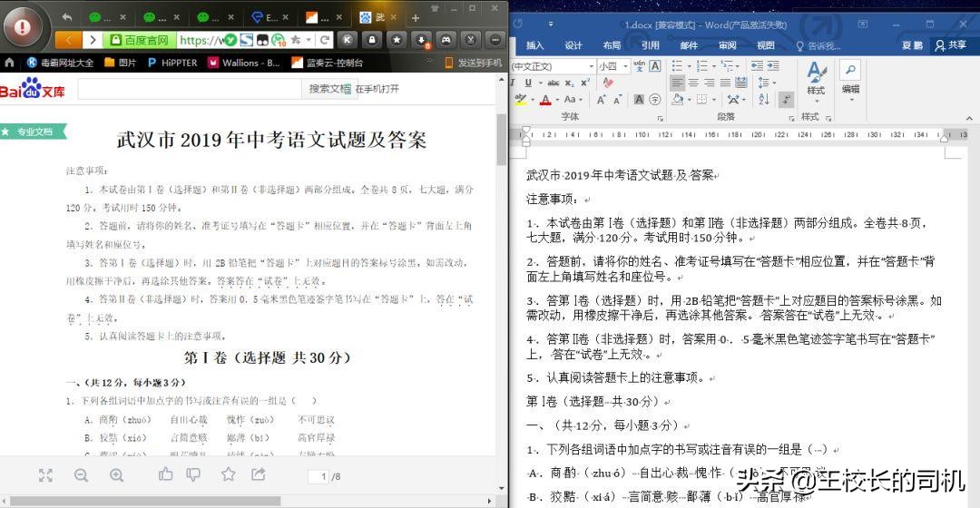Image resolution: width=980 pixels, height=508 pixels.
Task: Open the browser home page icon
Action: click(9, 63)
